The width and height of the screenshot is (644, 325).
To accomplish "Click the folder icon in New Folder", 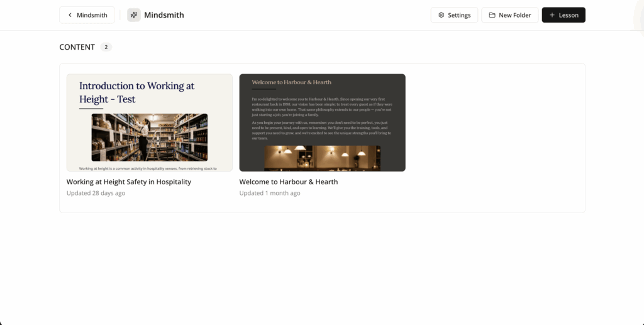I will (492, 15).
